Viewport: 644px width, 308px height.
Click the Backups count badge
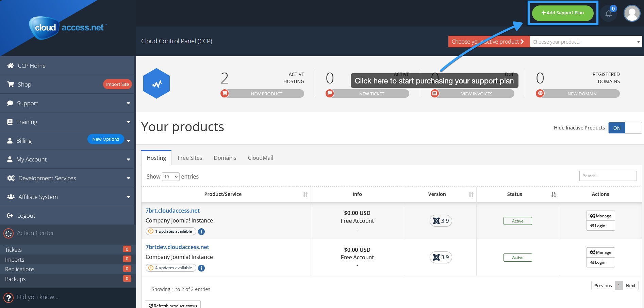coord(127,279)
